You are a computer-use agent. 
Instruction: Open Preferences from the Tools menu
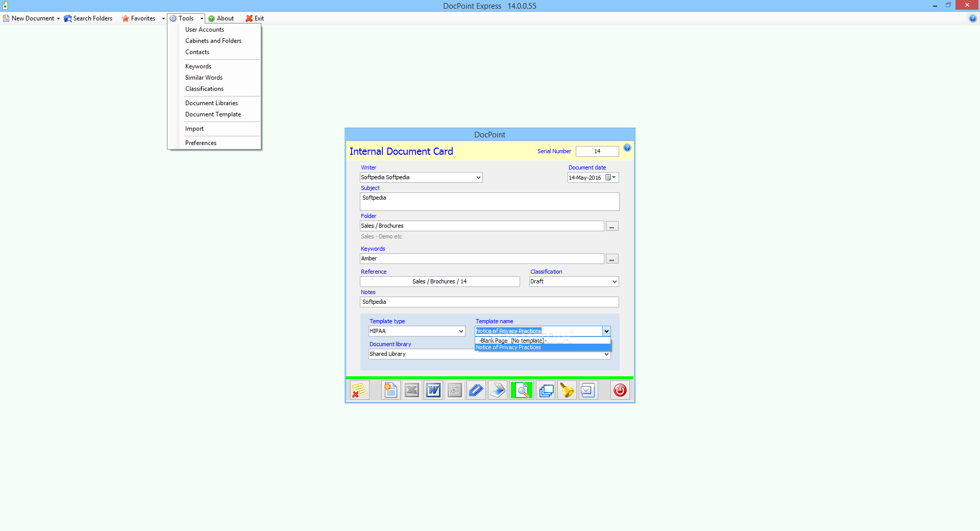click(x=201, y=143)
